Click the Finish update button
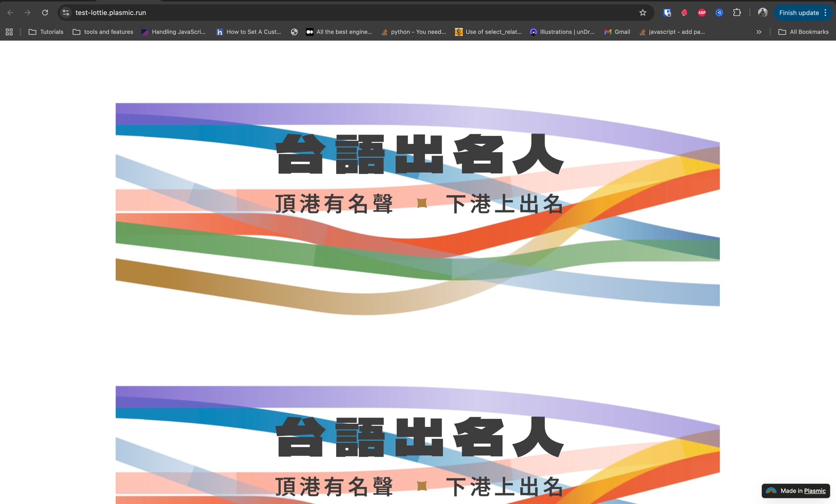Viewport: 836px width, 504px height. click(799, 13)
